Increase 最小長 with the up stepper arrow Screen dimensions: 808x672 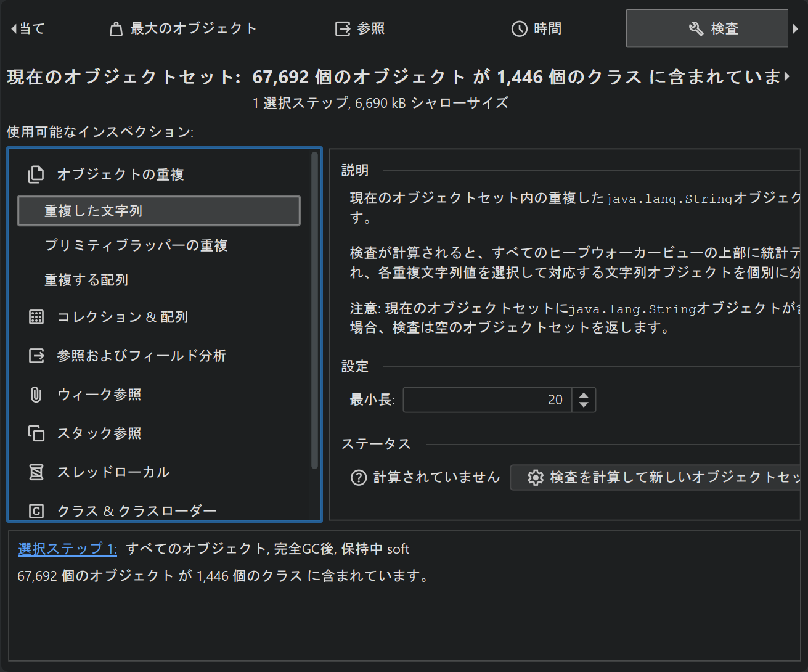pos(584,394)
